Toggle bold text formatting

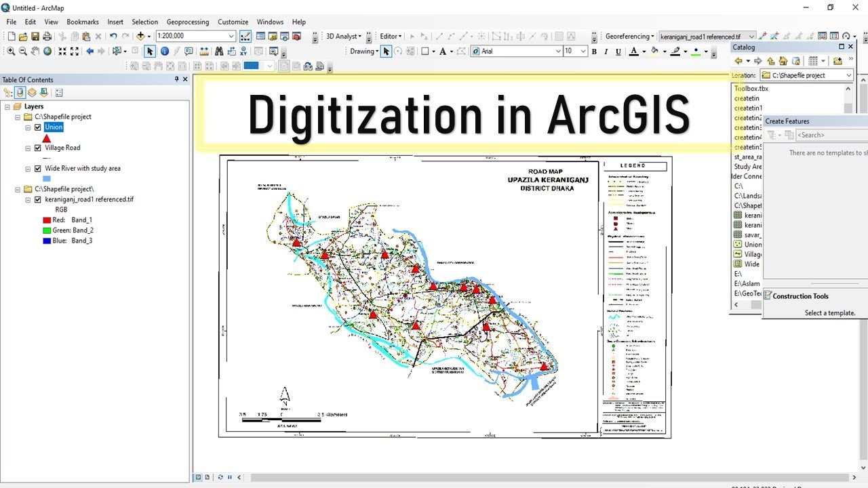coord(594,52)
